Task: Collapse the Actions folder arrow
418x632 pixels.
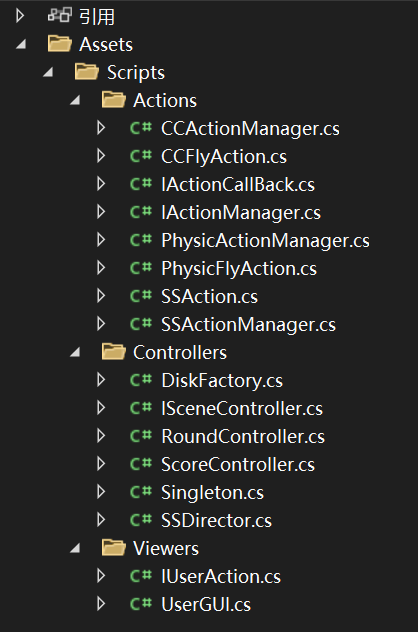Action: tap(75, 100)
